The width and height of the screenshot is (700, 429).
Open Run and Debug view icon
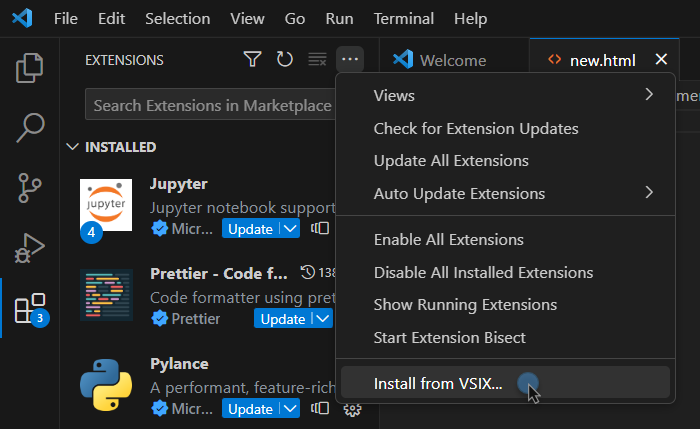[x=30, y=247]
